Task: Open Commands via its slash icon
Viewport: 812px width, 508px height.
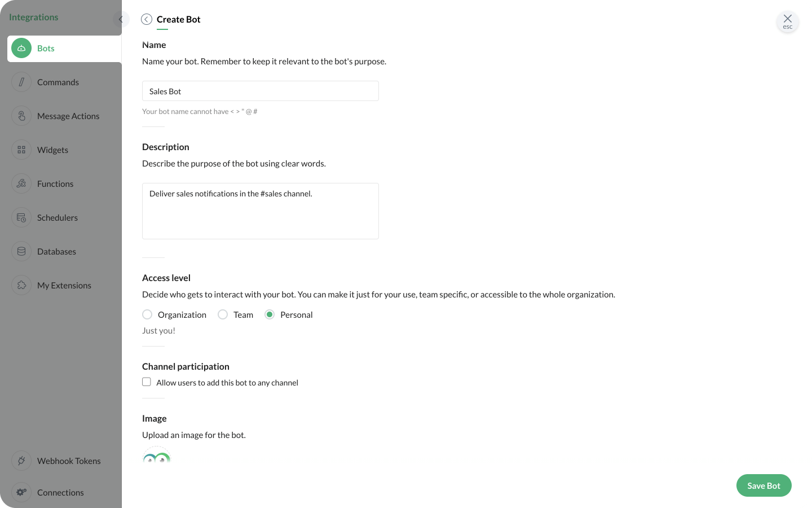Action: click(x=21, y=82)
